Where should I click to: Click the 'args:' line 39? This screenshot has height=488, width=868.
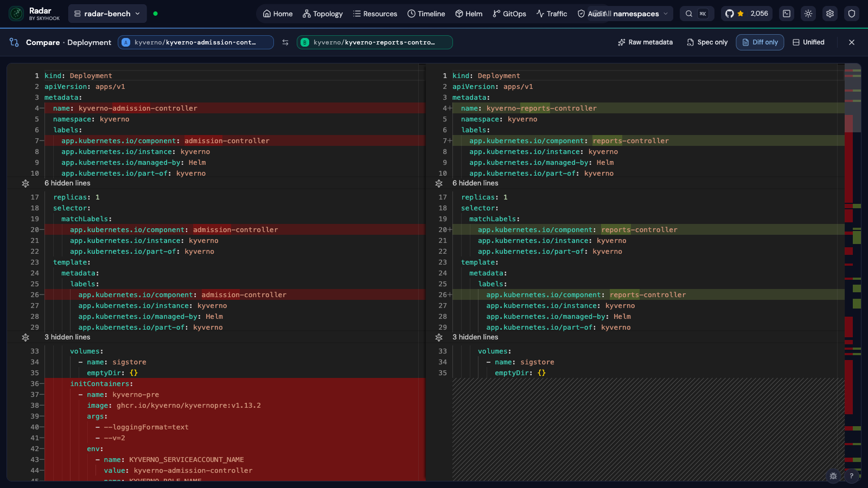pyautogui.click(x=97, y=416)
